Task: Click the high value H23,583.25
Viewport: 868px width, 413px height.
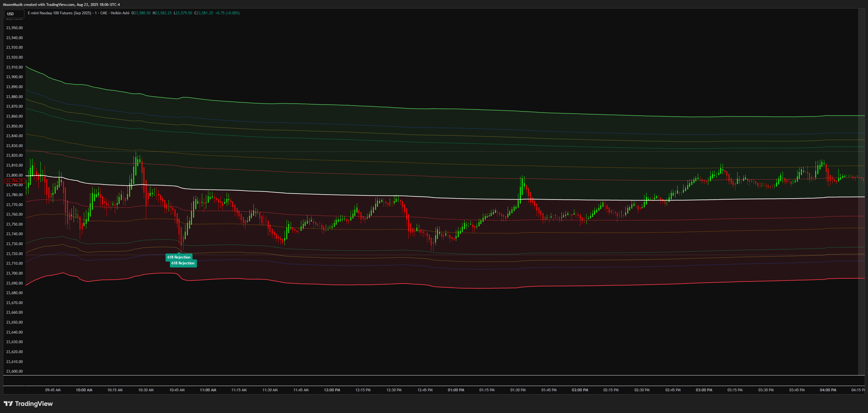Action: pyautogui.click(x=162, y=13)
